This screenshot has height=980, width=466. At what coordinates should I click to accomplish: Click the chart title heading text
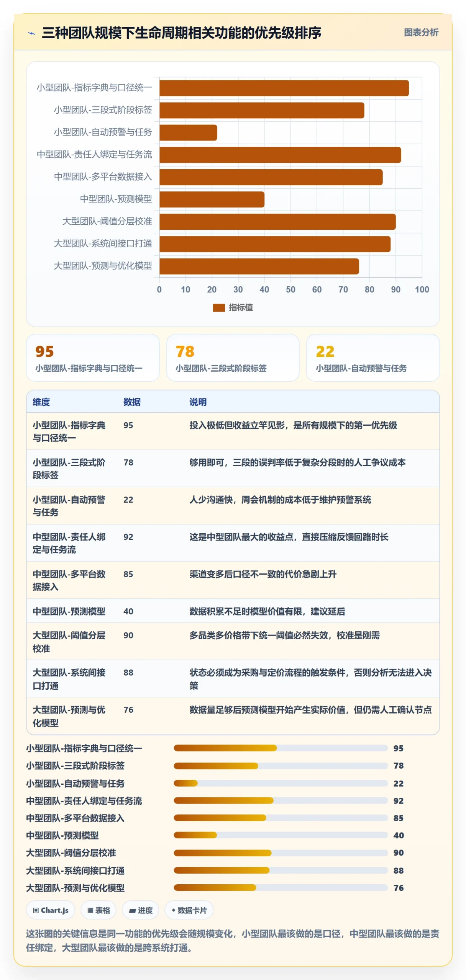click(182, 33)
